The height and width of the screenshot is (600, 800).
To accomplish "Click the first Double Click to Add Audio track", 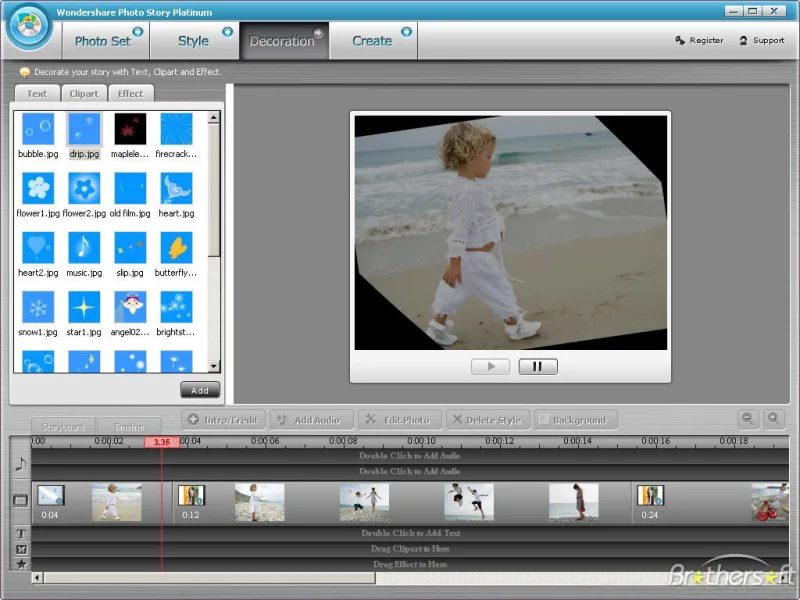I will coord(410,456).
